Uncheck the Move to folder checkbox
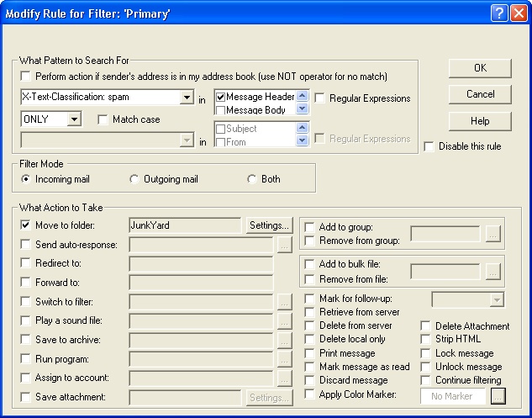The image size is (532, 418). tap(26, 225)
